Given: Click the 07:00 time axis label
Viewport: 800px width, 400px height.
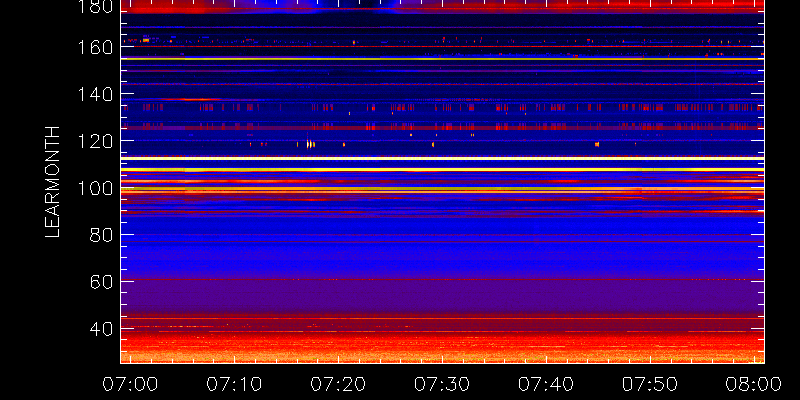Looking at the screenshot, I should [x=129, y=384].
